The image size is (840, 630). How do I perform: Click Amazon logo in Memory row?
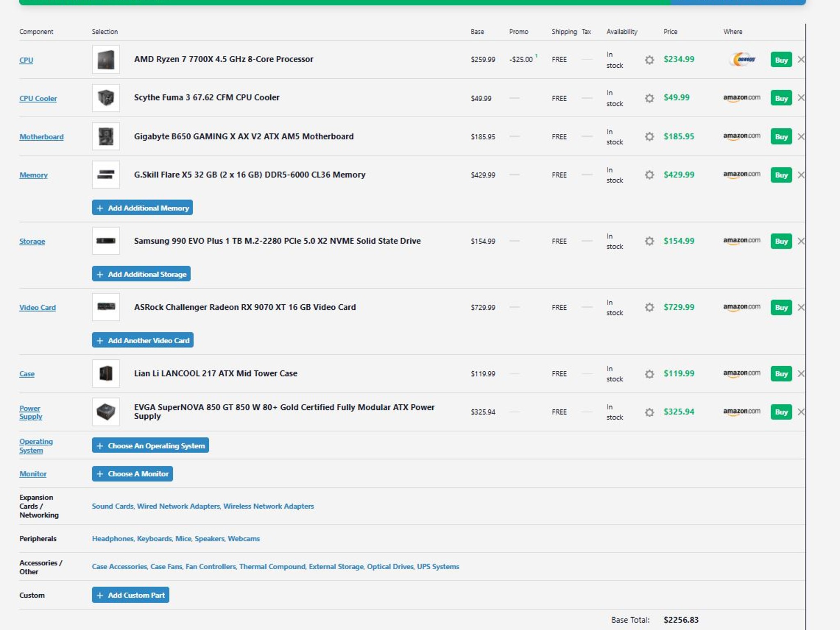pos(742,175)
